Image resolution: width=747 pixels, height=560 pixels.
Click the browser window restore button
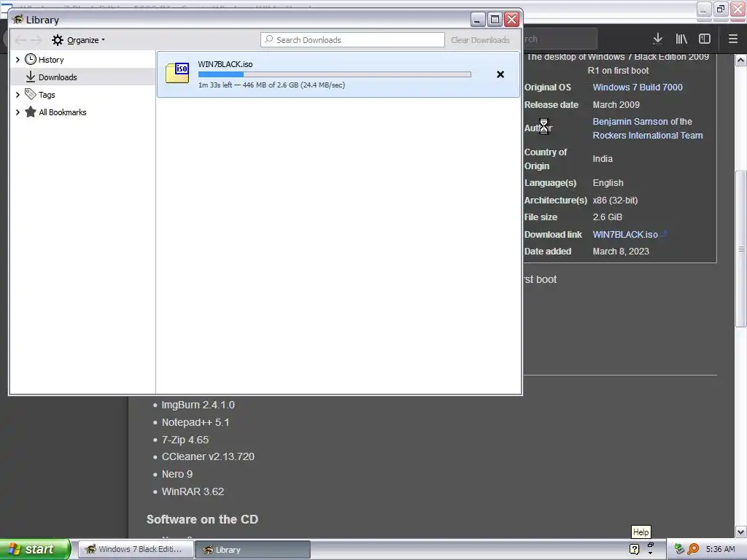pos(721,9)
